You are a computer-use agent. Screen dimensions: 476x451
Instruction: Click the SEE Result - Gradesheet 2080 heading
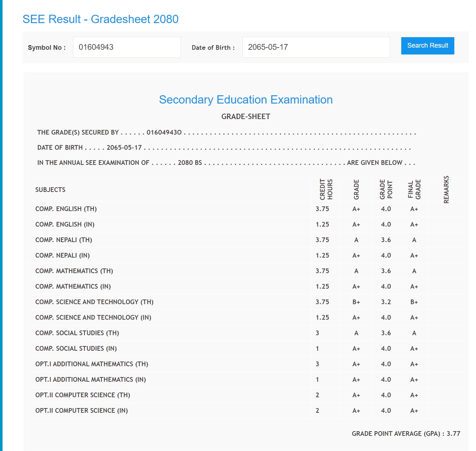(100, 19)
